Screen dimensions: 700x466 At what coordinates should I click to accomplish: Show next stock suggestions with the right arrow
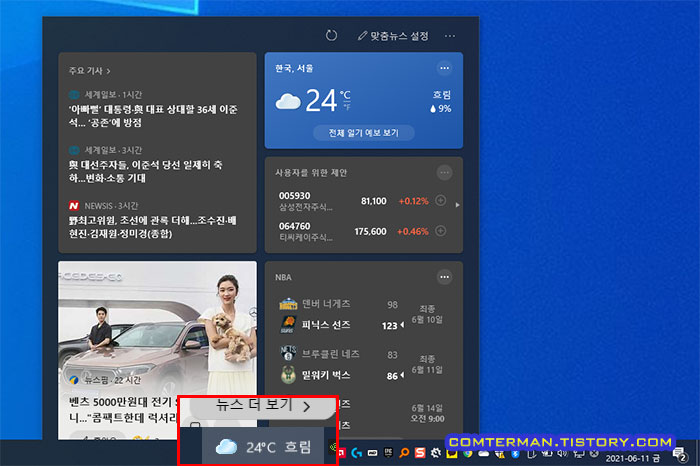457,205
